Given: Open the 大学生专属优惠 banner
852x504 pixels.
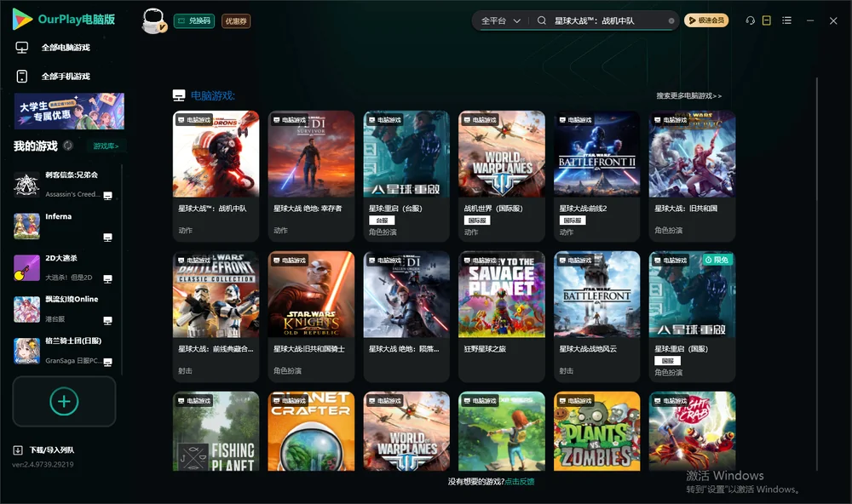Looking at the screenshot, I should coord(69,112).
